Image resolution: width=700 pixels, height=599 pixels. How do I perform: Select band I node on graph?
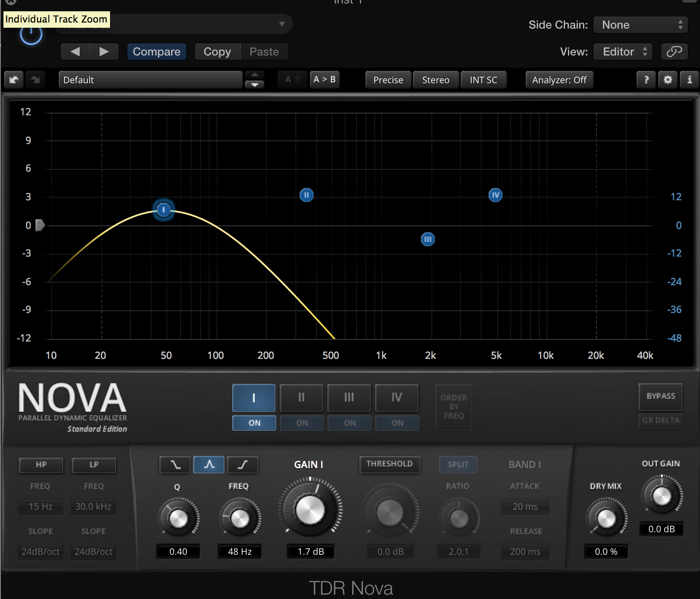(163, 210)
